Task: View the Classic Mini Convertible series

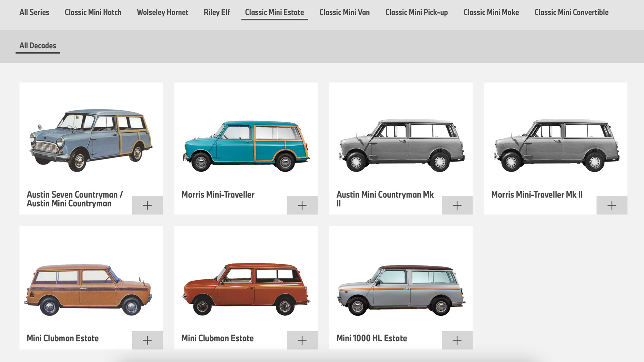Action: click(571, 12)
